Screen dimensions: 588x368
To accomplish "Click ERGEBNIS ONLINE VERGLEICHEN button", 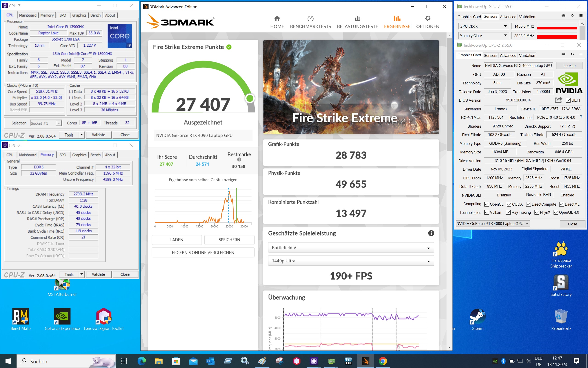I will pos(203,253).
